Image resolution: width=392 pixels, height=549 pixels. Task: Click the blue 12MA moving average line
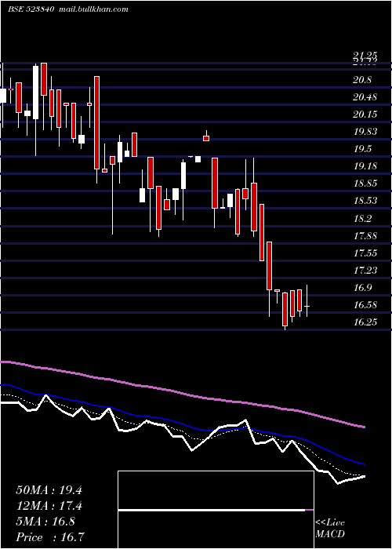tap(182, 424)
